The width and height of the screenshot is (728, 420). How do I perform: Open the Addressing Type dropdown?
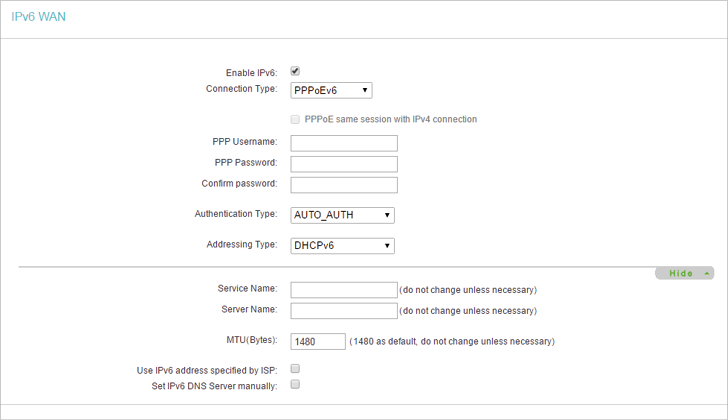point(343,246)
